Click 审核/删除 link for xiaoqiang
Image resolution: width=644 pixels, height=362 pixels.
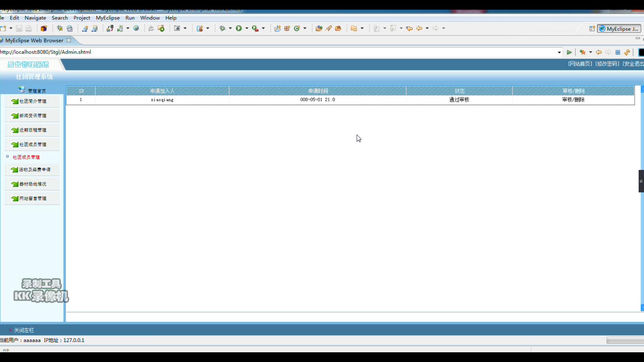tap(573, 100)
